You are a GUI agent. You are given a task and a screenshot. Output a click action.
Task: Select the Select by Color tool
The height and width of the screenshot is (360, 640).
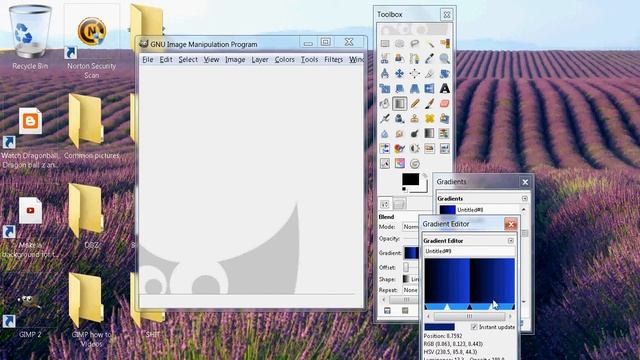444,44
